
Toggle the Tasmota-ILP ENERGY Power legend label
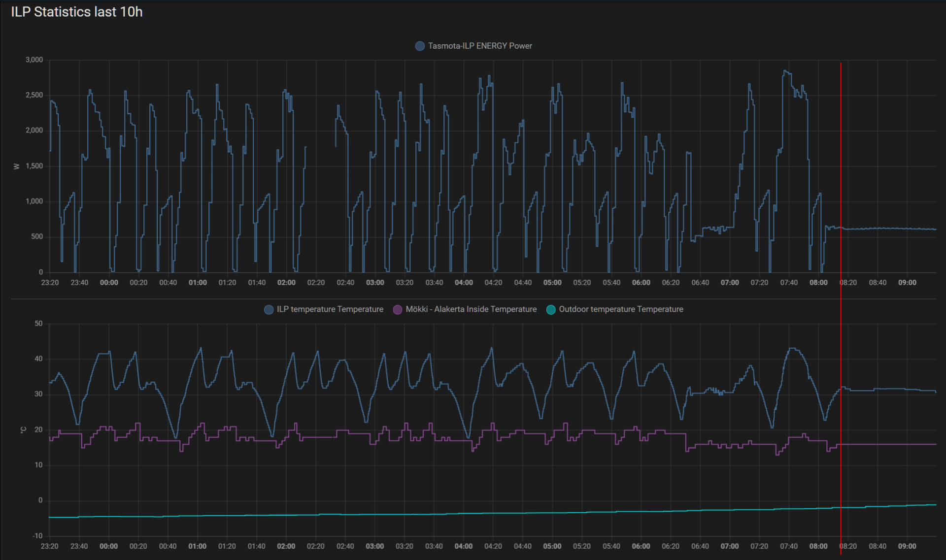[x=479, y=46]
